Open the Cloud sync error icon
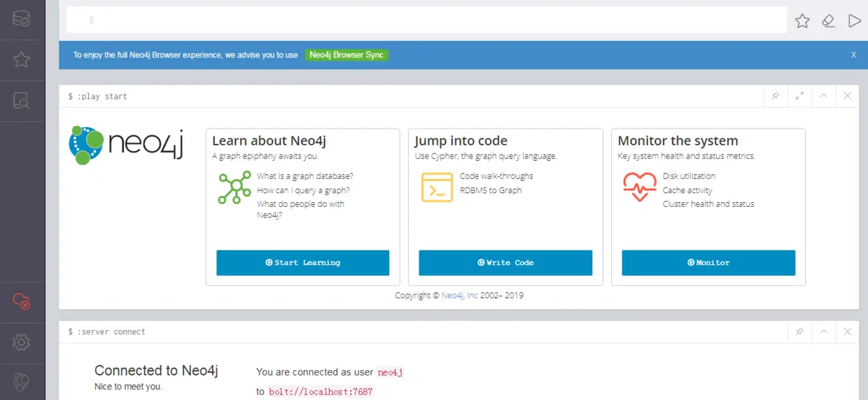868x400 pixels. pyautogui.click(x=22, y=301)
